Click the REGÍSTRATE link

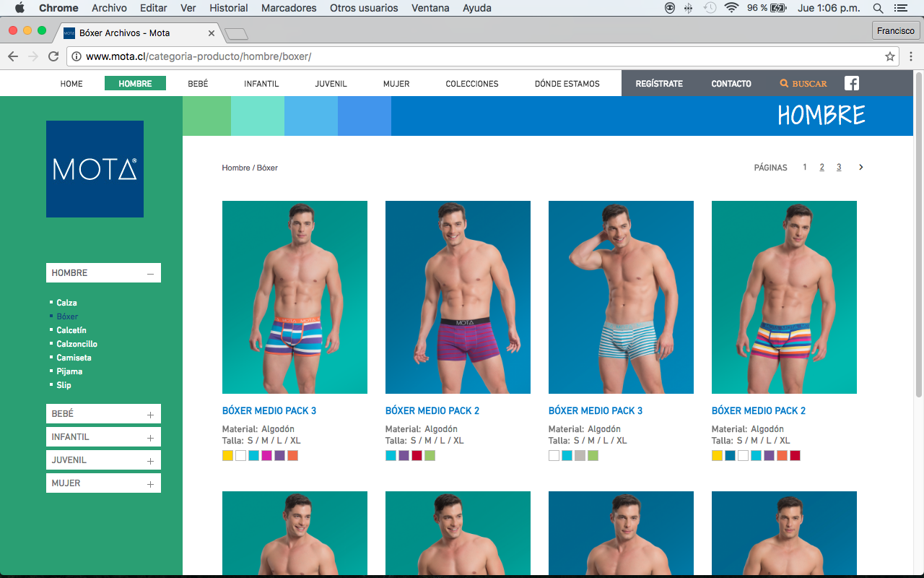click(659, 84)
